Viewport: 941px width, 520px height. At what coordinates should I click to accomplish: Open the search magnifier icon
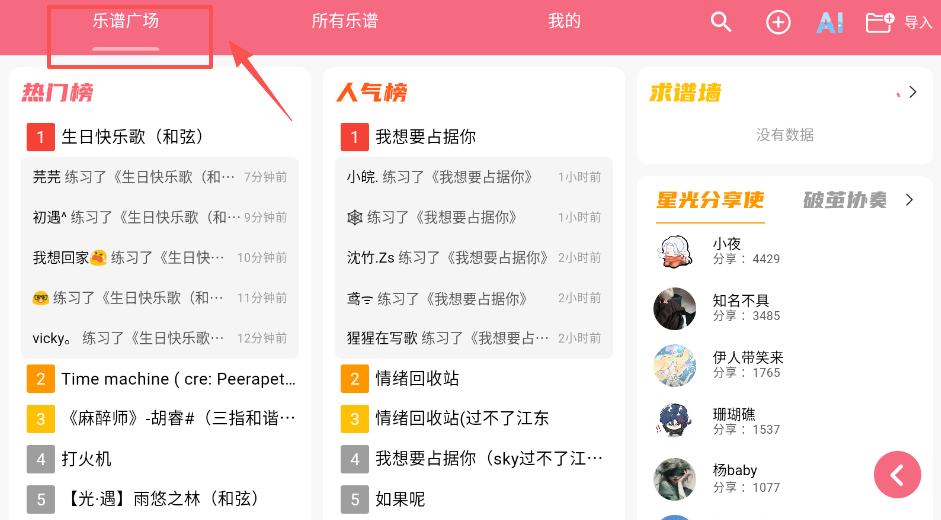721,22
